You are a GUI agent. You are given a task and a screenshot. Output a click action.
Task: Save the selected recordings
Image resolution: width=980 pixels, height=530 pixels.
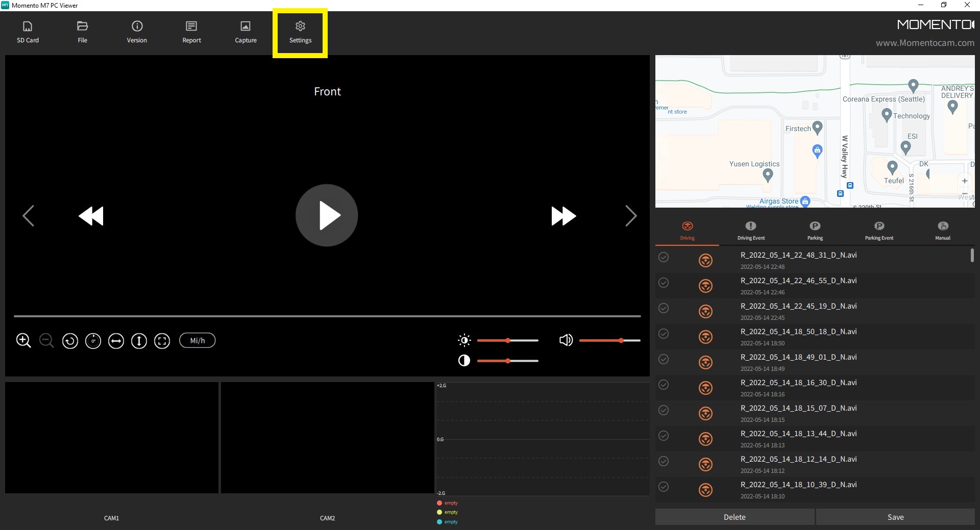[x=895, y=517]
